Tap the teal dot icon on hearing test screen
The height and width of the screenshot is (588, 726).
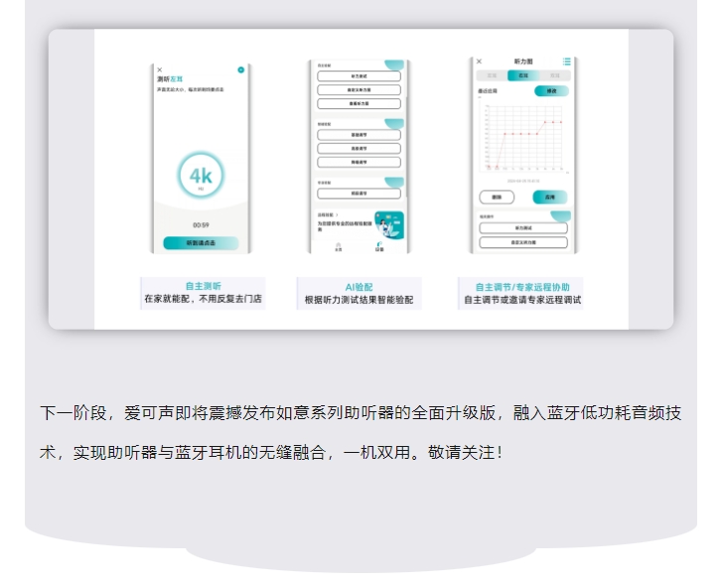240,70
